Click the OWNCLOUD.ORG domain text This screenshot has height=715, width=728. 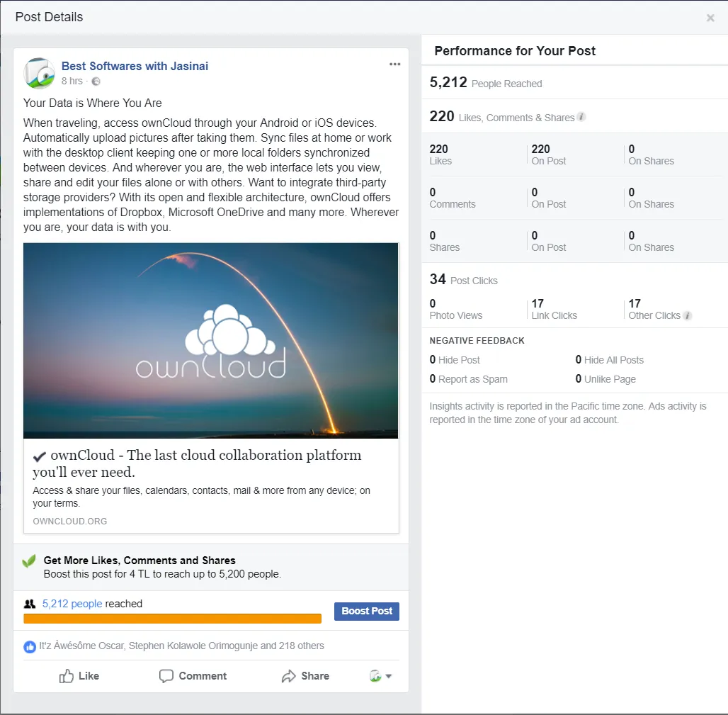click(x=70, y=522)
